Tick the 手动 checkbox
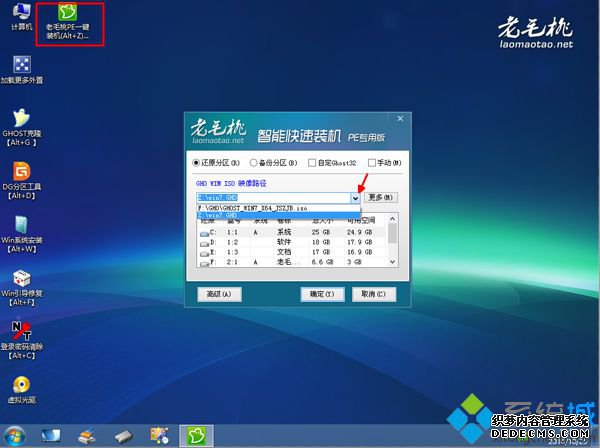 coord(371,162)
